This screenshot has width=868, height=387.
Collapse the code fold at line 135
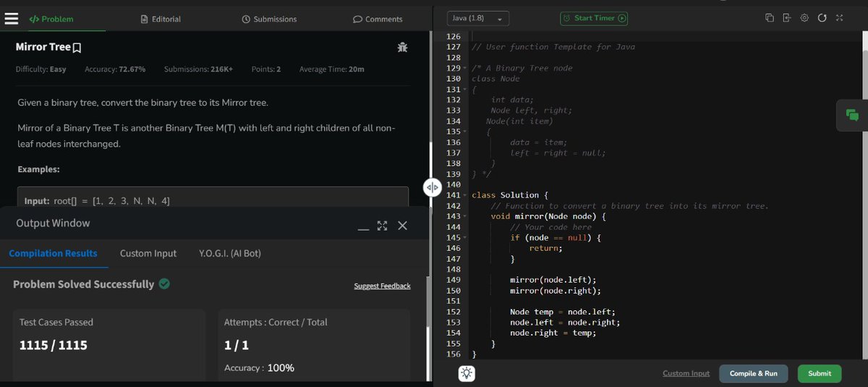pos(466,132)
